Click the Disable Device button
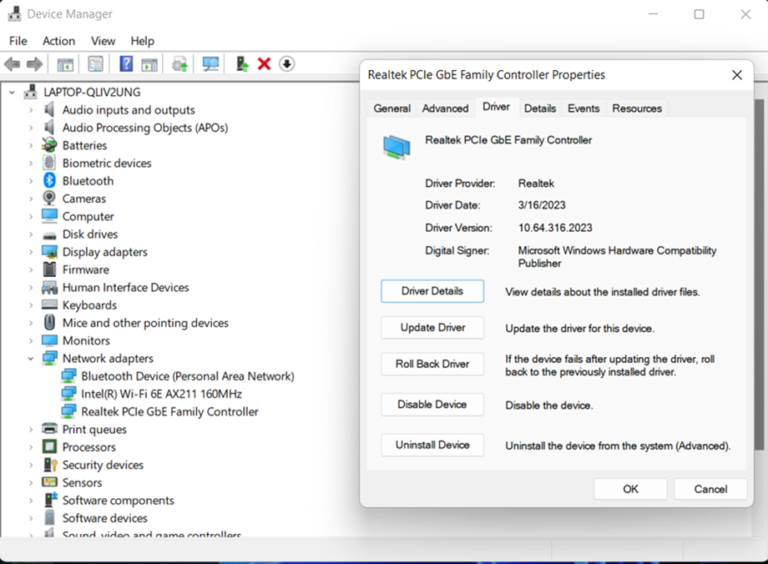 pos(432,404)
